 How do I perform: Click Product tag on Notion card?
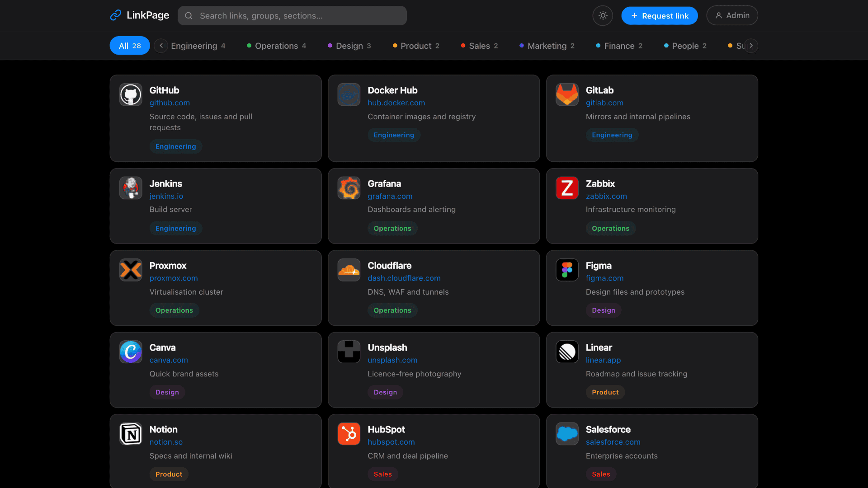click(x=169, y=474)
